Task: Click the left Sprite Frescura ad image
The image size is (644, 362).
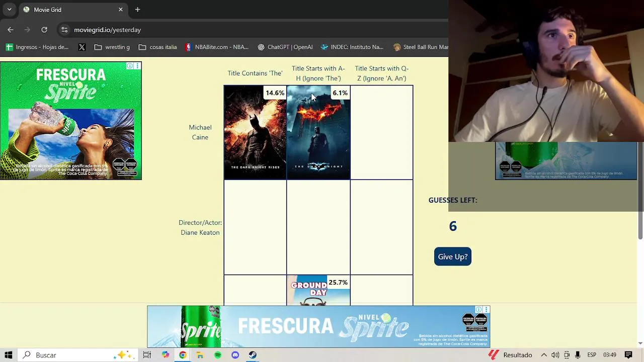Action: [x=71, y=121]
